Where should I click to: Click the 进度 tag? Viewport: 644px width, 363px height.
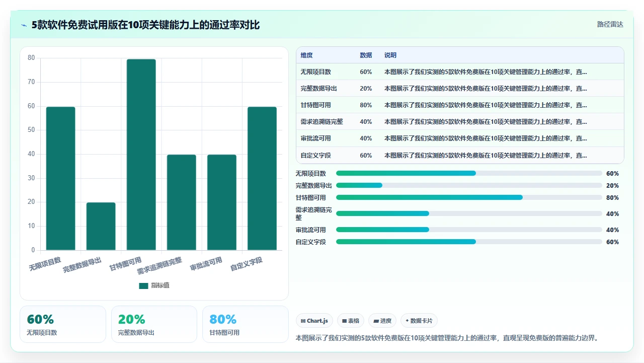pyautogui.click(x=382, y=321)
